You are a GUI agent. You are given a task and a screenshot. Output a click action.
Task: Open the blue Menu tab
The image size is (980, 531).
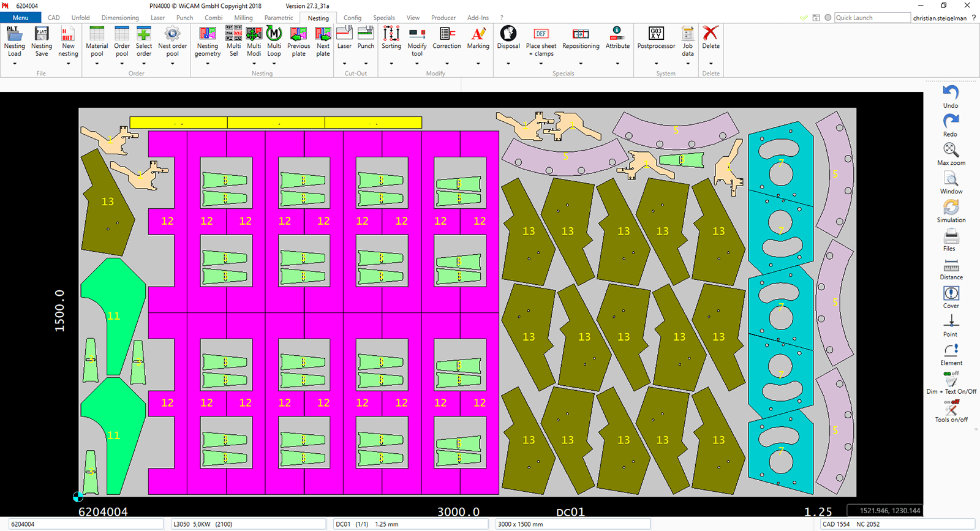(21, 18)
